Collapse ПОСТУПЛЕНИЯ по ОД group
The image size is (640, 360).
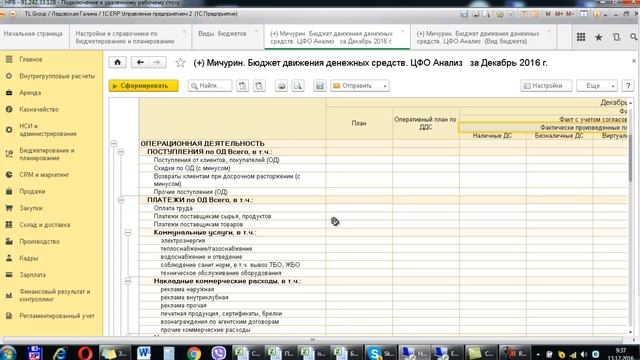[121, 152]
